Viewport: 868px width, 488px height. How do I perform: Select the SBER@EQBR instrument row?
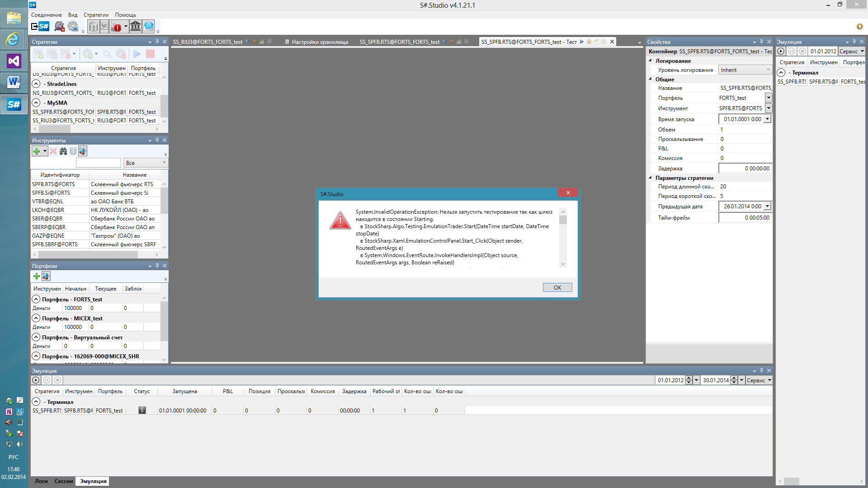point(96,219)
